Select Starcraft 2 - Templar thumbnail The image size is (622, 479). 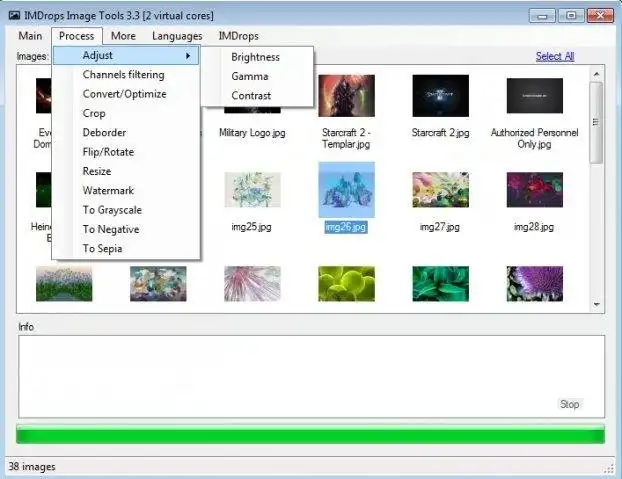click(346, 96)
